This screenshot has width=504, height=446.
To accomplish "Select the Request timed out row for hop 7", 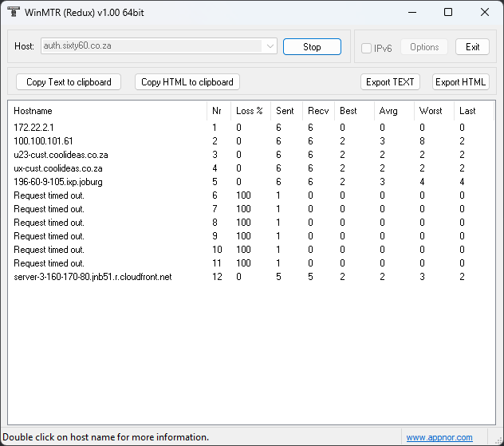I will pos(251,209).
